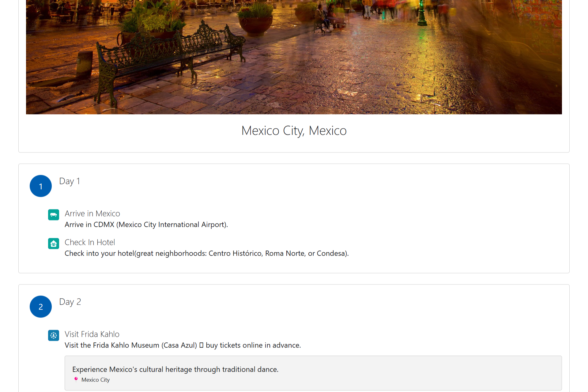Click the hotel neighborhoods description text
The height and width of the screenshot is (392, 588).
pyautogui.click(x=206, y=253)
